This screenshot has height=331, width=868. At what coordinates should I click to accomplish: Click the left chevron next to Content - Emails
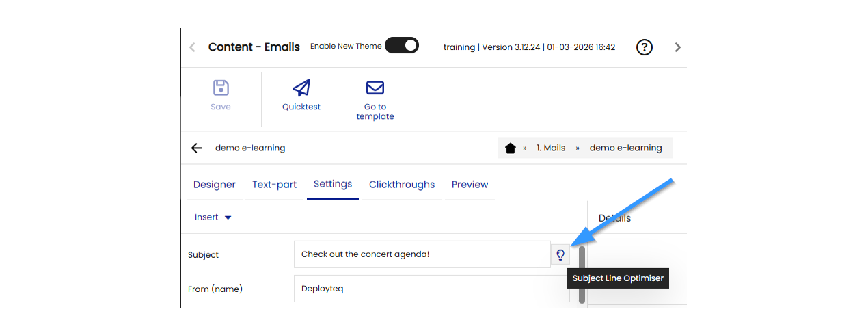pos(192,47)
